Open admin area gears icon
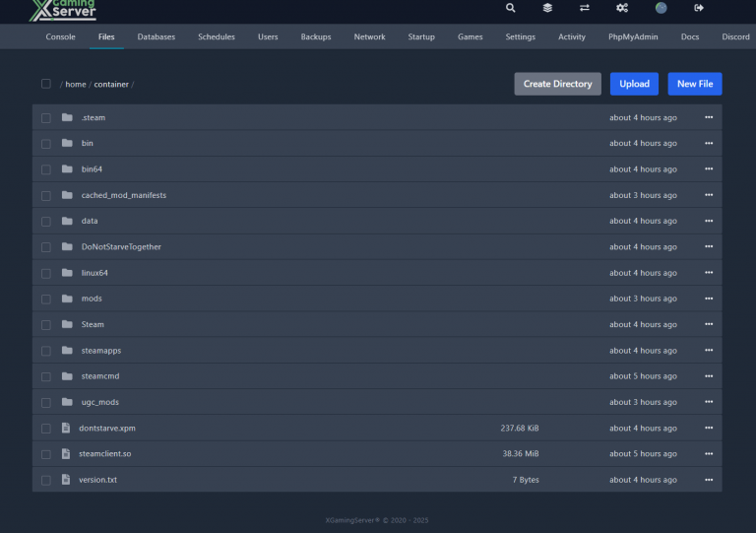 tap(622, 8)
